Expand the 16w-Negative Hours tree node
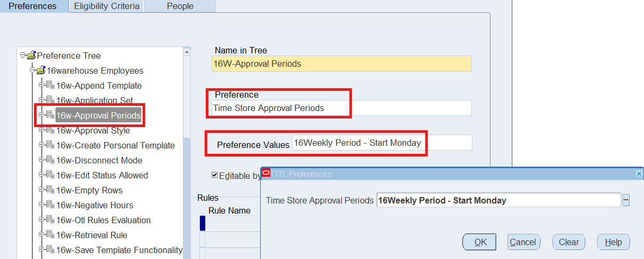Screen dimensions: 644x259 [41, 205]
